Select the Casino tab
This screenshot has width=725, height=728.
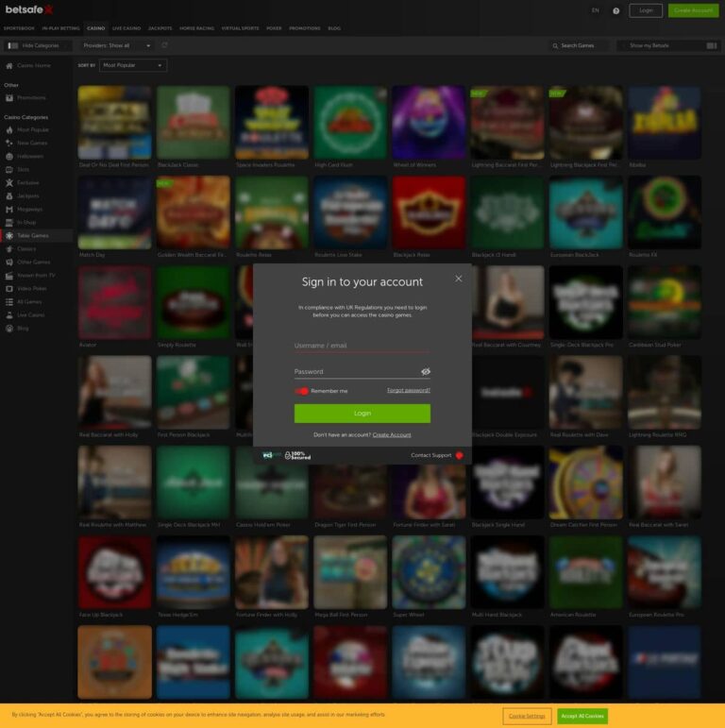[95, 28]
